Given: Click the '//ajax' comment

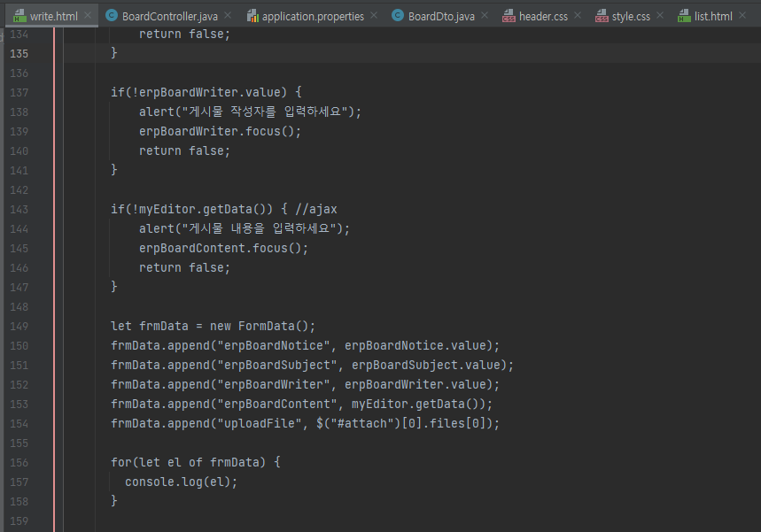Looking at the screenshot, I should click(x=316, y=209).
